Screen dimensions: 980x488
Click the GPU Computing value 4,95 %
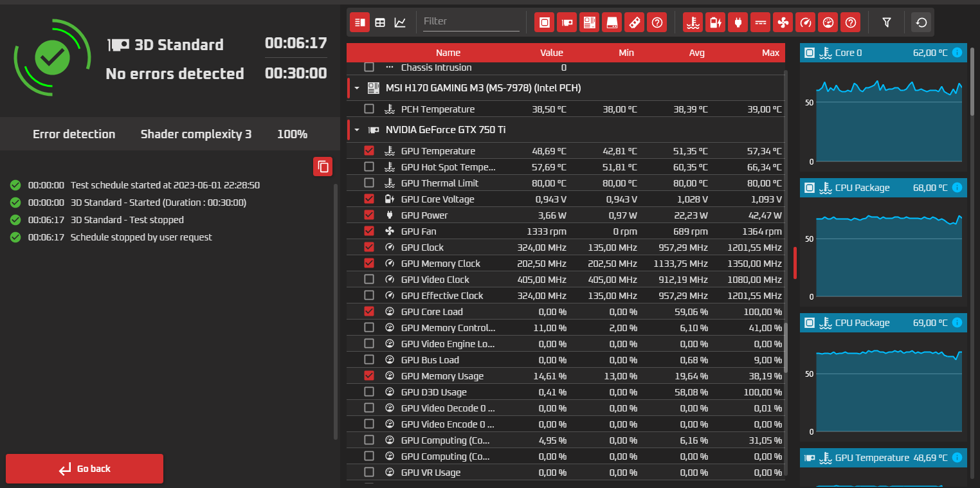tap(552, 440)
